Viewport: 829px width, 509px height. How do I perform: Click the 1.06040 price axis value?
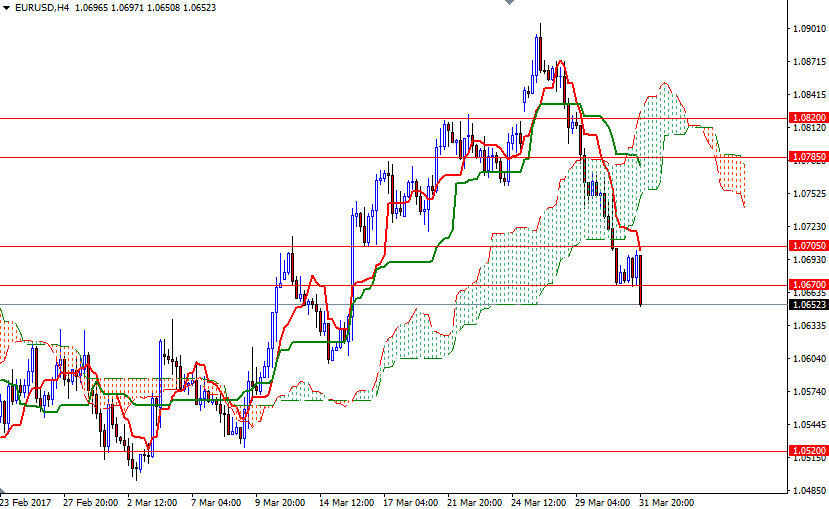pyautogui.click(x=809, y=359)
